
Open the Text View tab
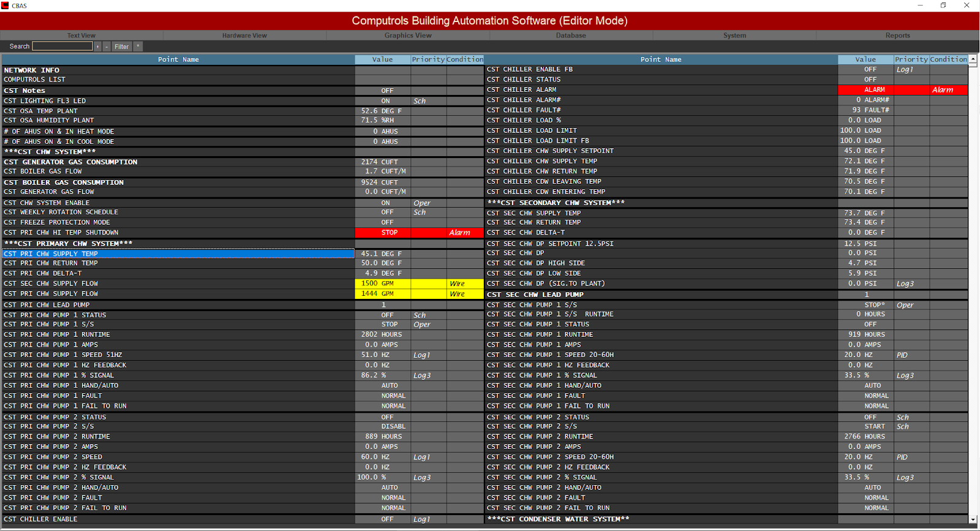click(x=81, y=36)
